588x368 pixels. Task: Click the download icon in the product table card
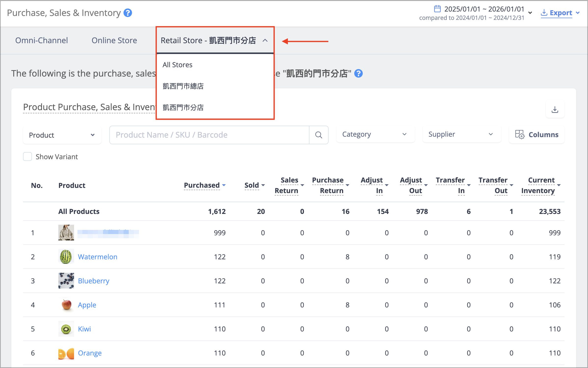[555, 110]
